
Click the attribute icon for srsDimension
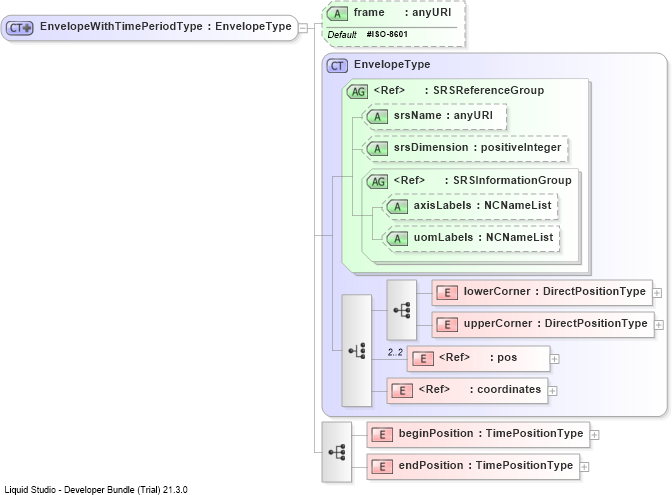point(377,148)
